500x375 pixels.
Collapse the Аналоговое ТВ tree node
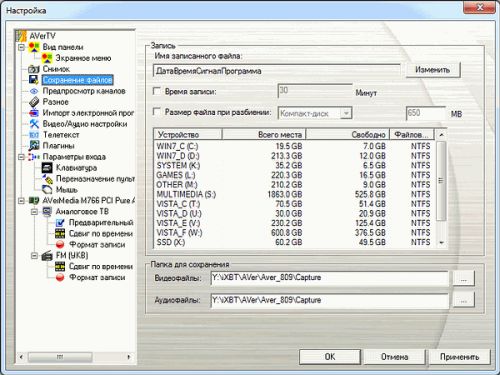tap(34, 212)
